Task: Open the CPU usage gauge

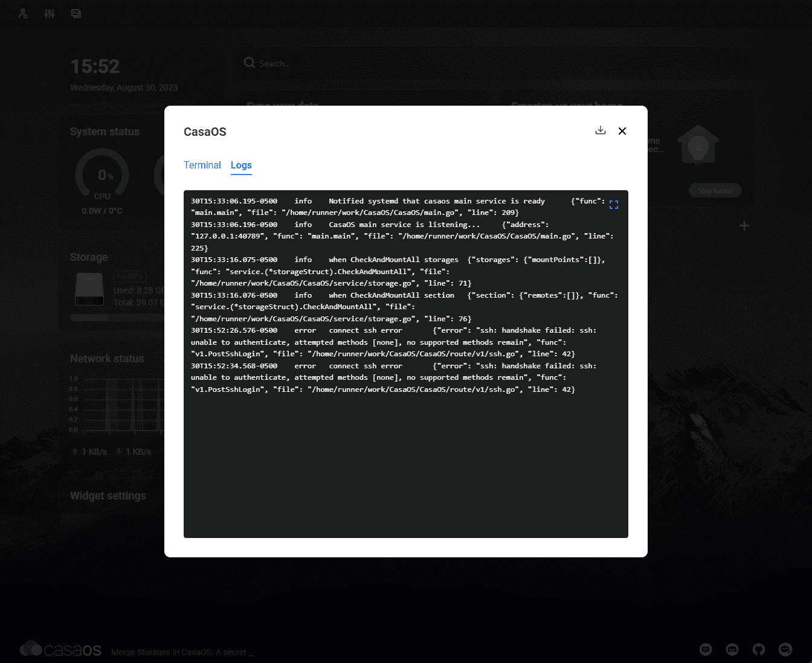Action: pos(102,175)
